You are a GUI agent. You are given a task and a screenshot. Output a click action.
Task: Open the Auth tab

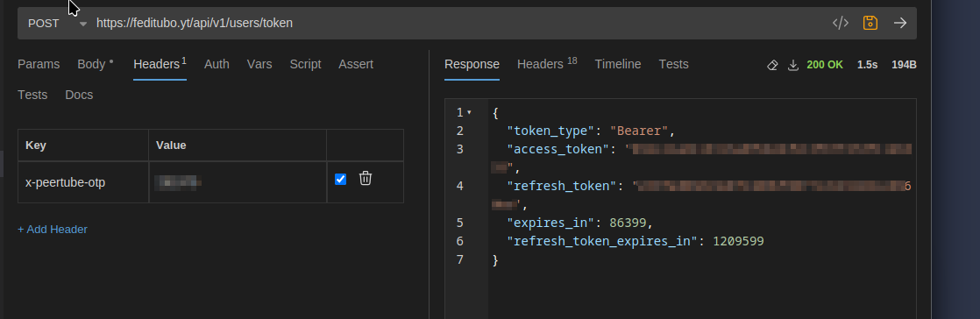pos(217,64)
